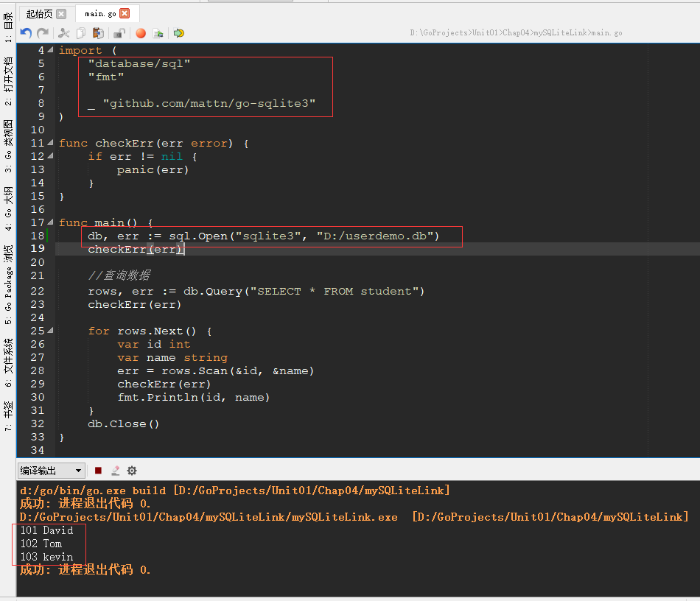
Task: Click the red record circle icon
Action: coord(141,33)
